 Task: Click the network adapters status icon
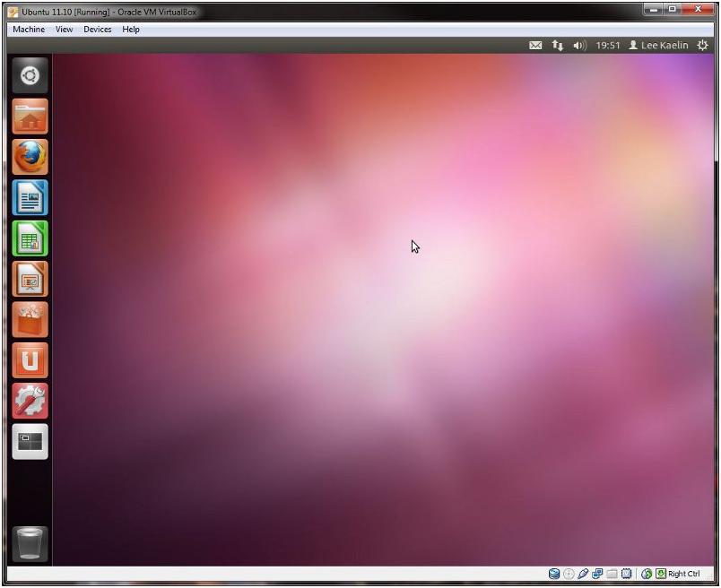pyautogui.click(x=597, y=574)
